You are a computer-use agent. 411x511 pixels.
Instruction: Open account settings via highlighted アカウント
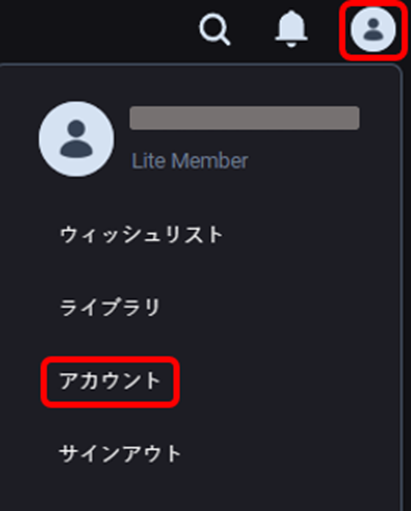tap(110, 381)
